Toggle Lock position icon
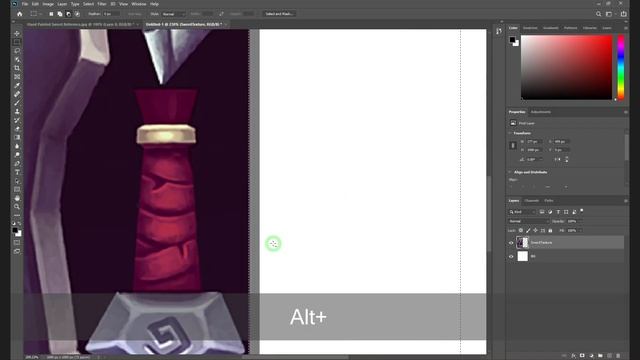640x360 pixels. [x=536, y=231]
